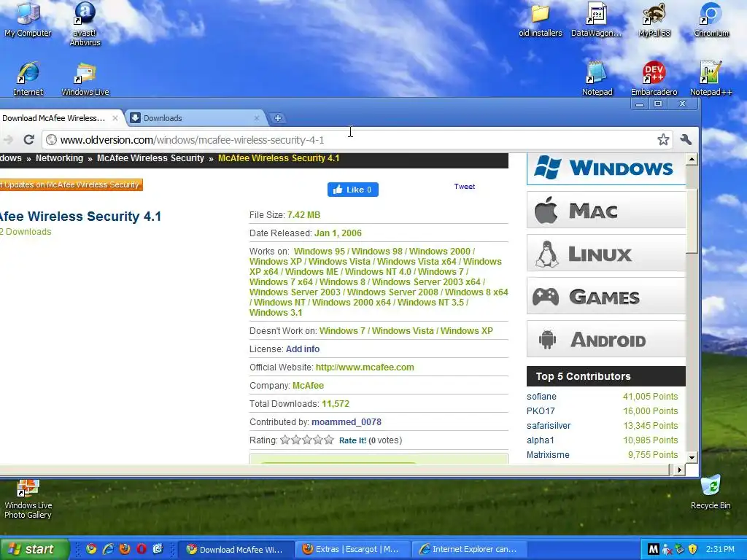The width and height of the screenshot is (747, 560).
Task: Select the Notepad++ desktop shortcut
Action: pos(711,79)
